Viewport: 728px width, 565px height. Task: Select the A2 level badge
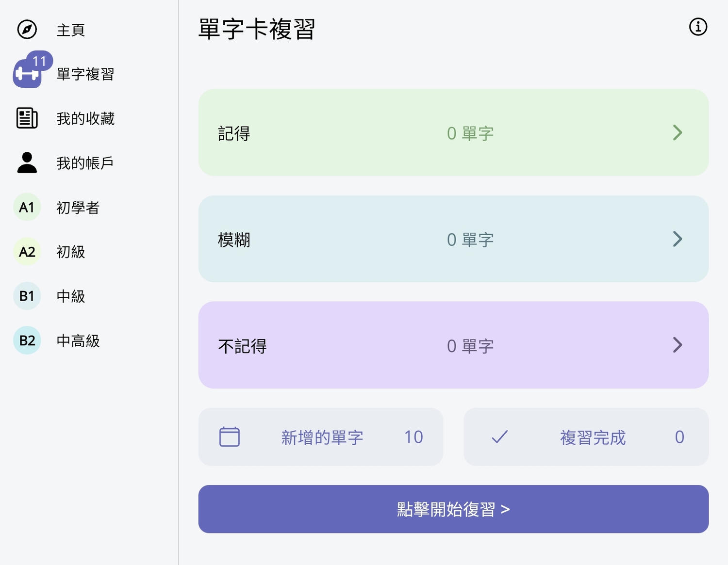click(27, 252)
